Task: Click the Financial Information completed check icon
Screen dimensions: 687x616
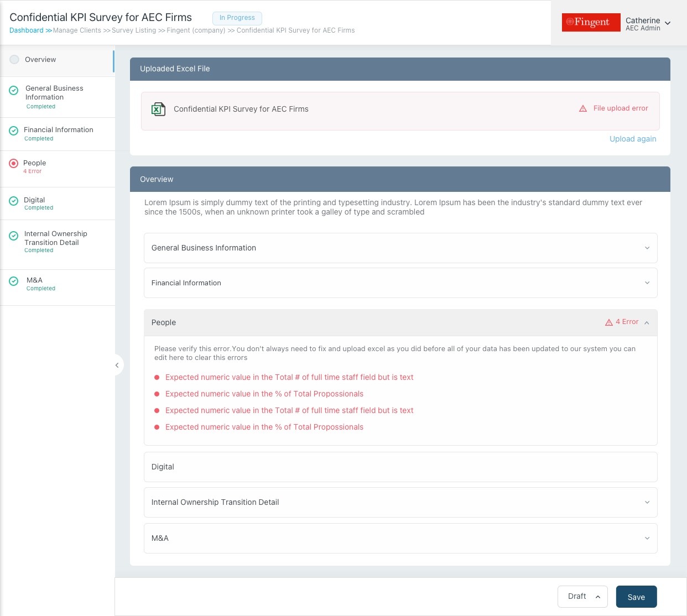Action: (x=14, y=131)
